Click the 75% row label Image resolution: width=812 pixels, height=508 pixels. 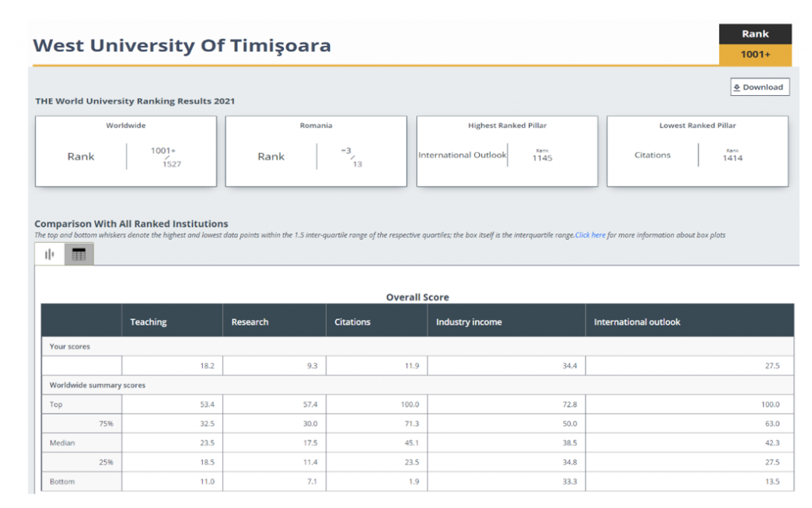pos(105,424)
